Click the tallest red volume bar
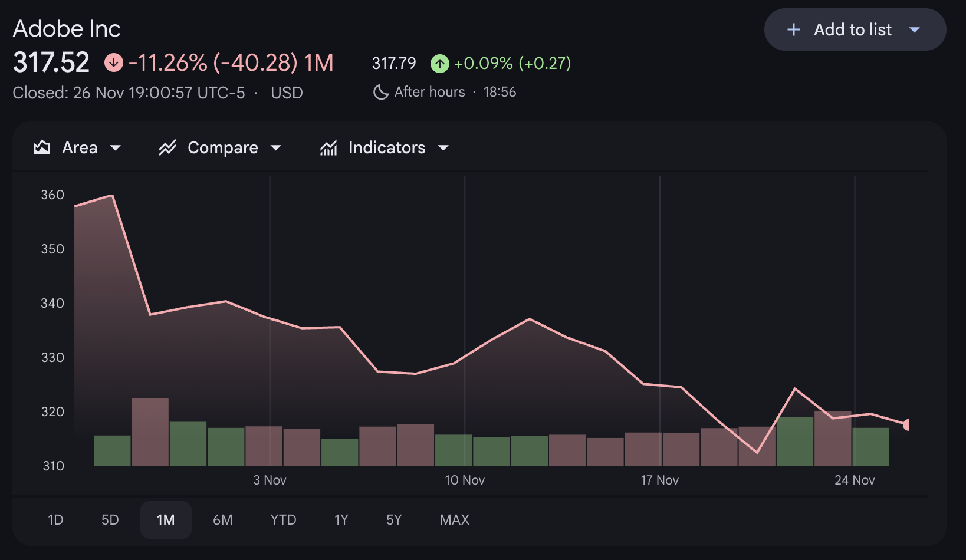The width and height of the screenshot is (966, 560). coord(150,431)
